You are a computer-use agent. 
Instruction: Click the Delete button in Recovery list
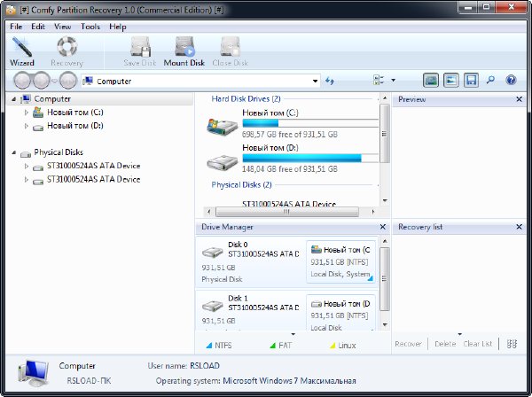point(445,344)
